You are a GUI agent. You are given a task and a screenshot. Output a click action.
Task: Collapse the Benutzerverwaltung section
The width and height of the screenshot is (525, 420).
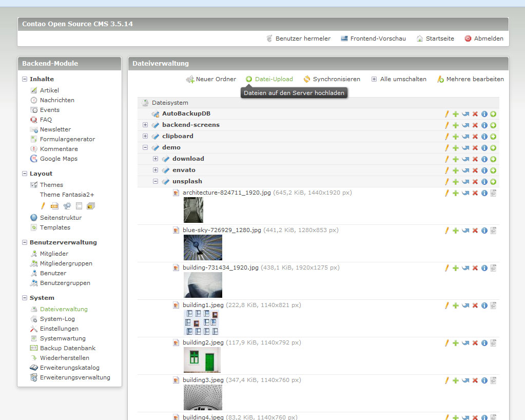[25, 242]
